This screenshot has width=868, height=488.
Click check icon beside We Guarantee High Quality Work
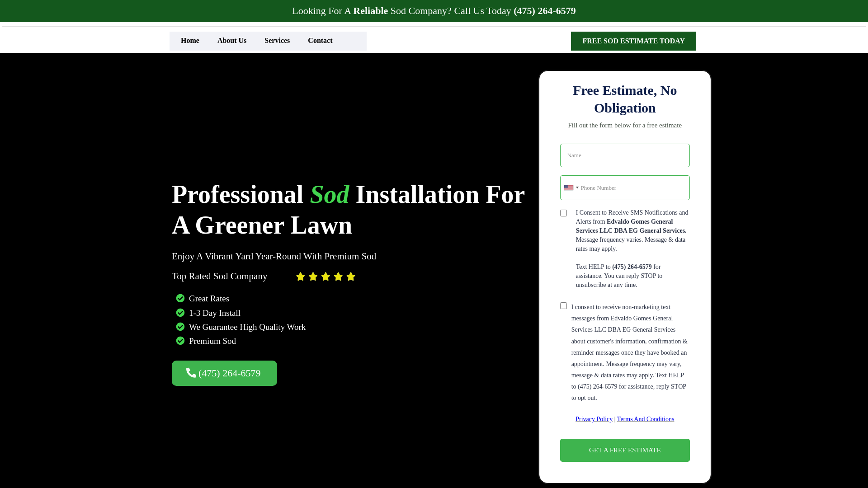180,327
